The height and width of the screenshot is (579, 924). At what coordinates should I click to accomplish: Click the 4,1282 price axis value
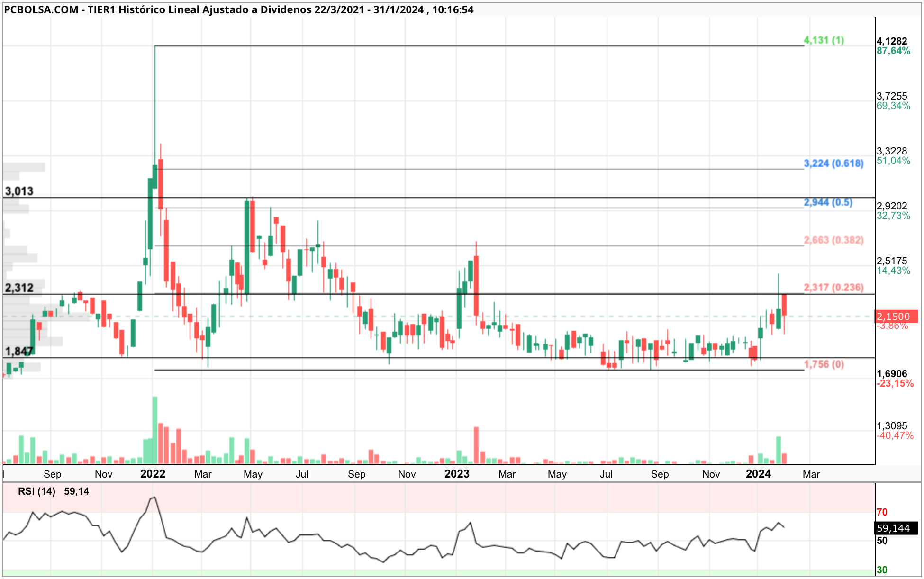coord(892,41)
